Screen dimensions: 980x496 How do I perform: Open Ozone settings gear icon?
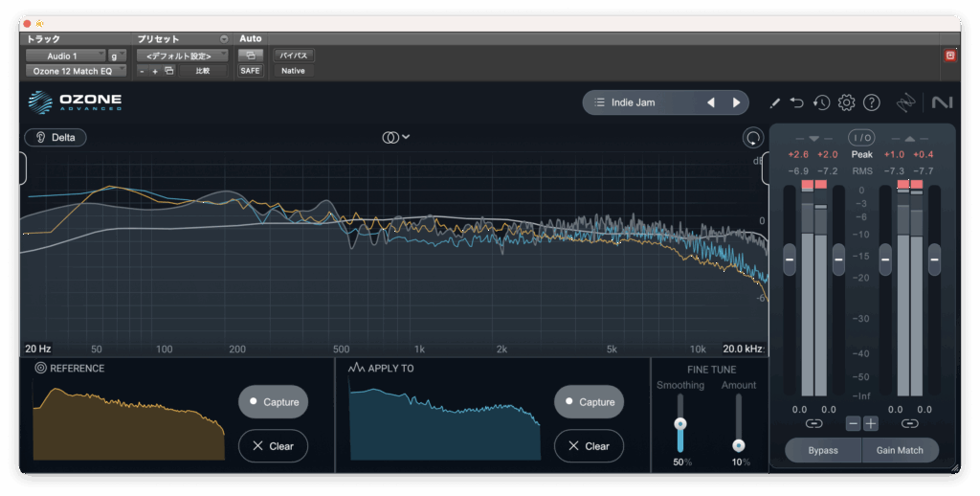pos(846,102)
